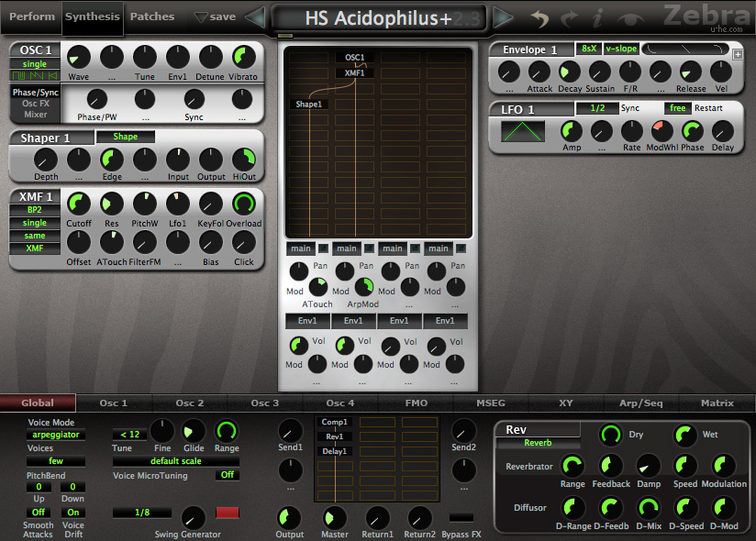Switch to the Perform tab
Screen dimensions: 756x541
click(x=32, y=17)
